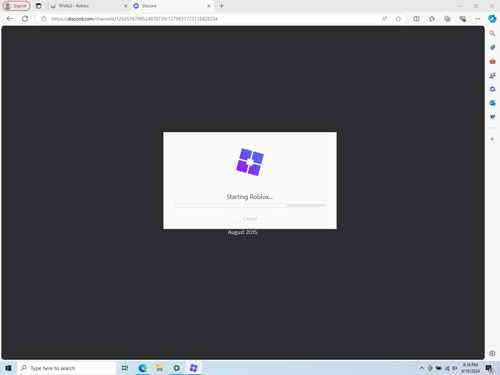Open Microsoft Edge from taskbar
Image resolution: width=500 pixels, height=375 pixels.
point(143,368)
